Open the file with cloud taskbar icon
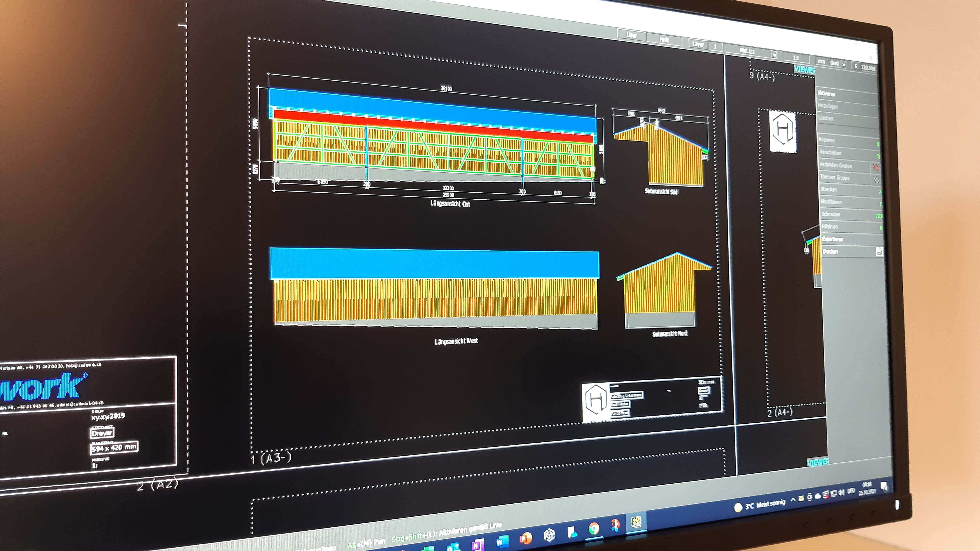The height and width of the screenshot is (551, 980). pyautogui.click(x=573, y=533)
